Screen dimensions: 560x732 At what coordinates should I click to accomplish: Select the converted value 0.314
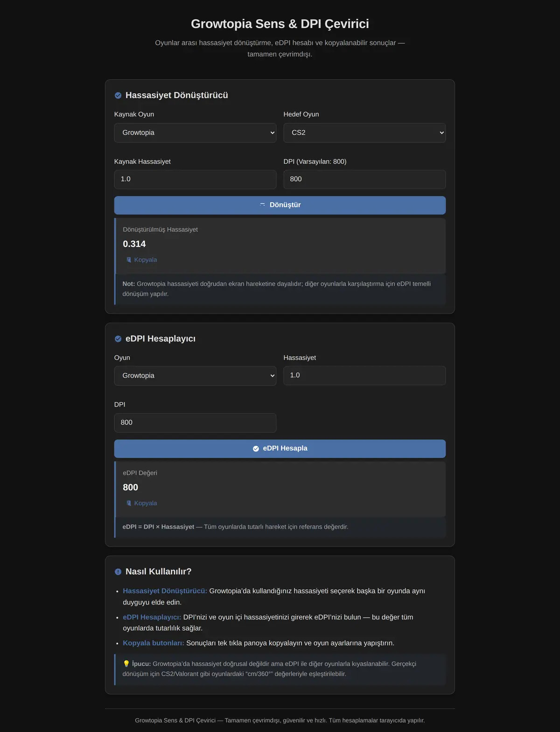134,244
